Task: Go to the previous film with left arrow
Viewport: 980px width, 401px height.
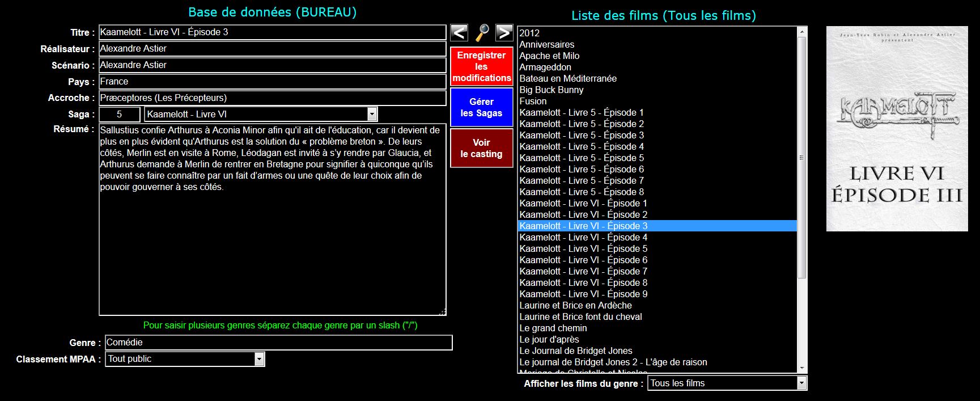Action: pyautogui.click(x=459, y=33)
